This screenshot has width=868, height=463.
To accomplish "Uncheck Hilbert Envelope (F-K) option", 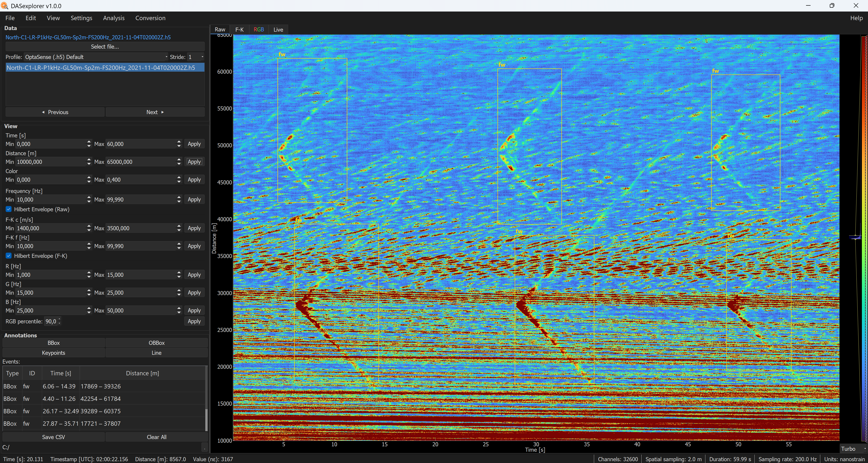I will pos(9,256).
